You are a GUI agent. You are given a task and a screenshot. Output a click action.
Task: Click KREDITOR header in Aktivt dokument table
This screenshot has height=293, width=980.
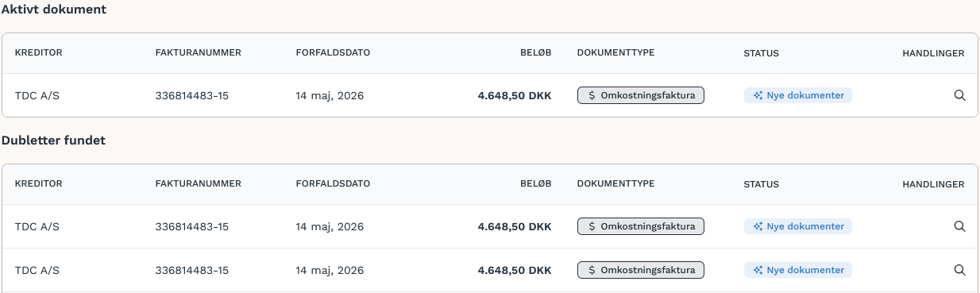38,53
